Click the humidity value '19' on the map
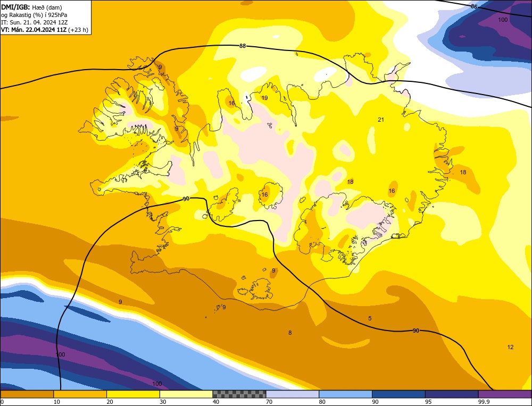This screenshot has height=406, width=532. (x=264, y=98)
